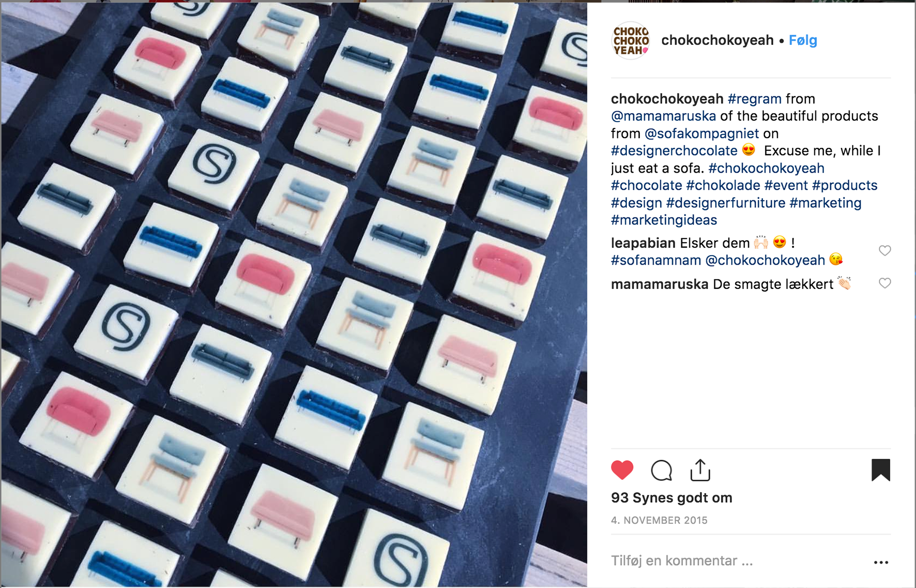Unlike the post via red heart icon
The height and width of the screenshot is (588, 916).
click(x=622, y=470)
